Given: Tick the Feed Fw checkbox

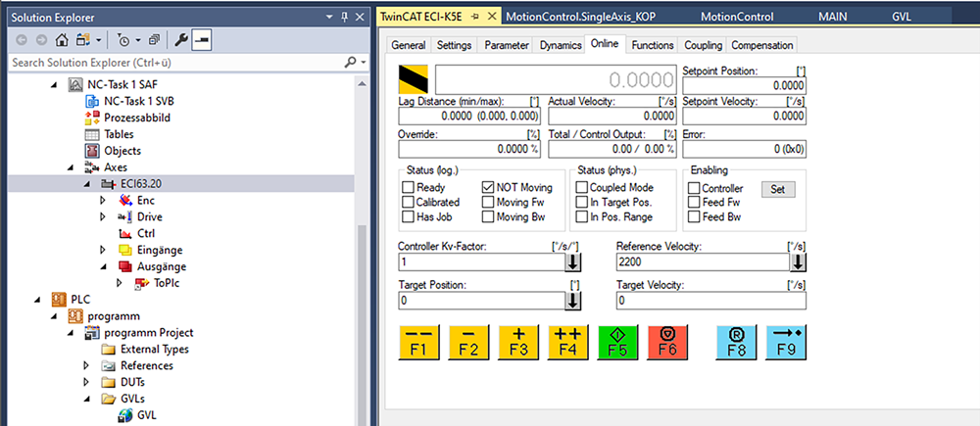Looking at the screenshot, I should 694,203.
